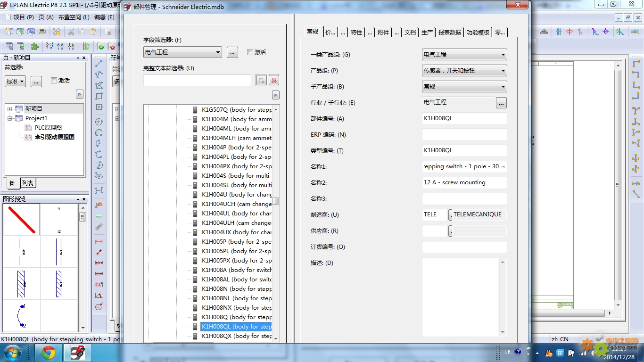Select part K1H008QX in the list

(x=237, y=336)
